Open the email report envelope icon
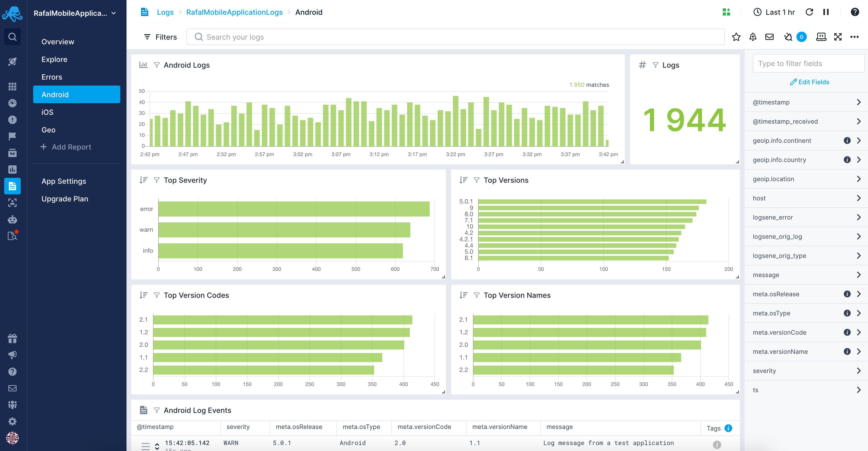 coord(769,37)
